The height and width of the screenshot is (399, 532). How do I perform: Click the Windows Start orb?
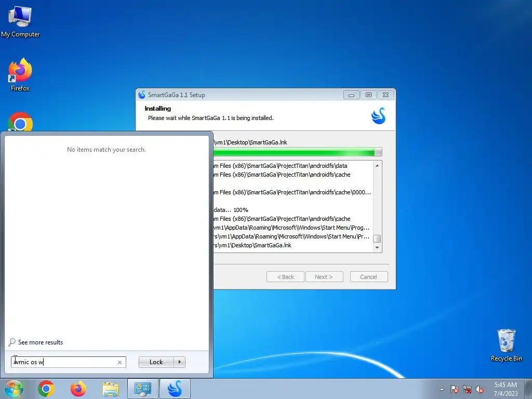click(x=14, y=389)
